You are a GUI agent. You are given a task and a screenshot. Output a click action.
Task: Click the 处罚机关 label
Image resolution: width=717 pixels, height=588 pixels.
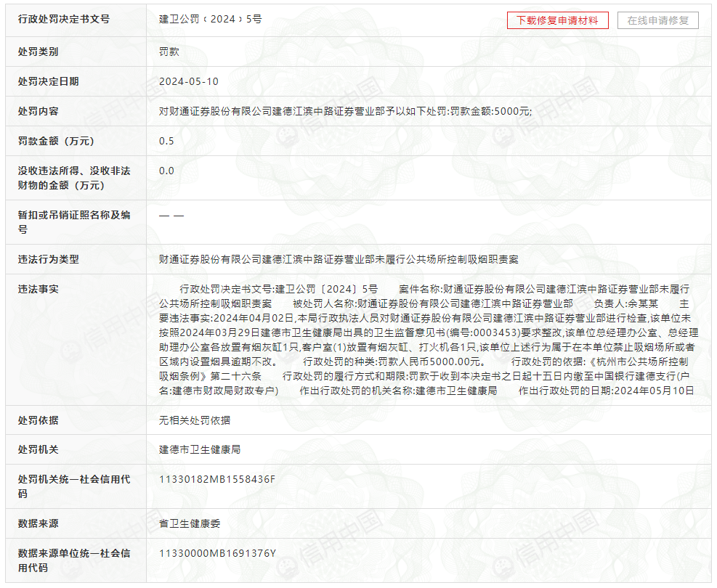point(38,449)
